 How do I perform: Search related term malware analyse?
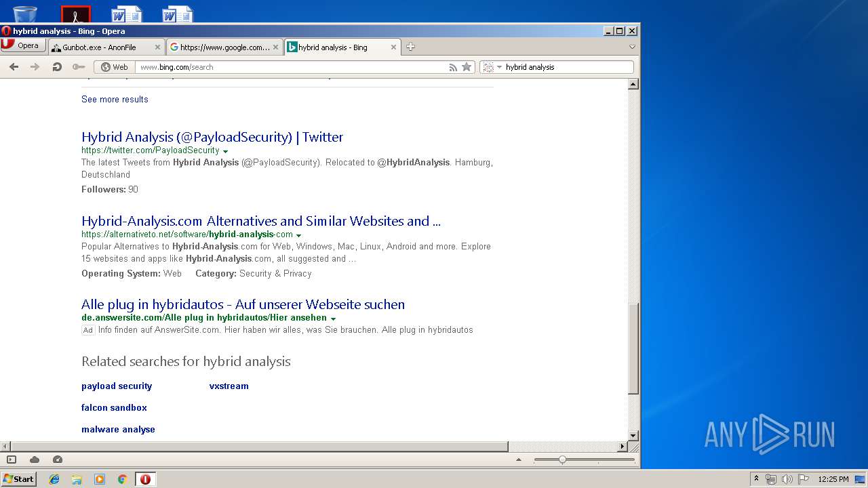[118, 429]
